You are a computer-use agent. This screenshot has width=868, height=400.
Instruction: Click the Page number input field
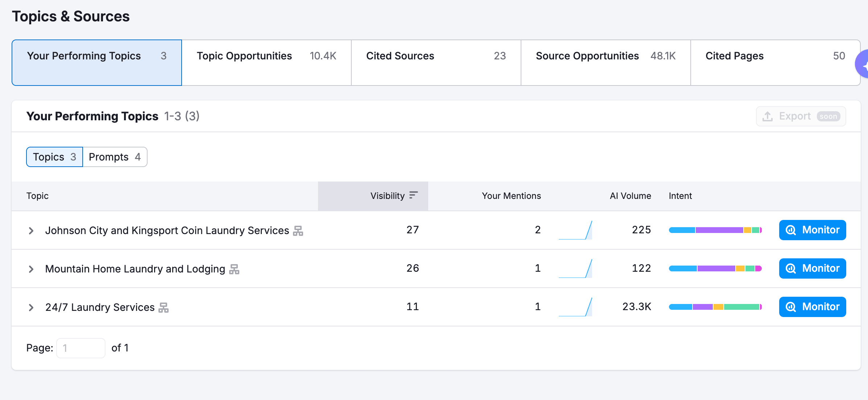point(81,348)
